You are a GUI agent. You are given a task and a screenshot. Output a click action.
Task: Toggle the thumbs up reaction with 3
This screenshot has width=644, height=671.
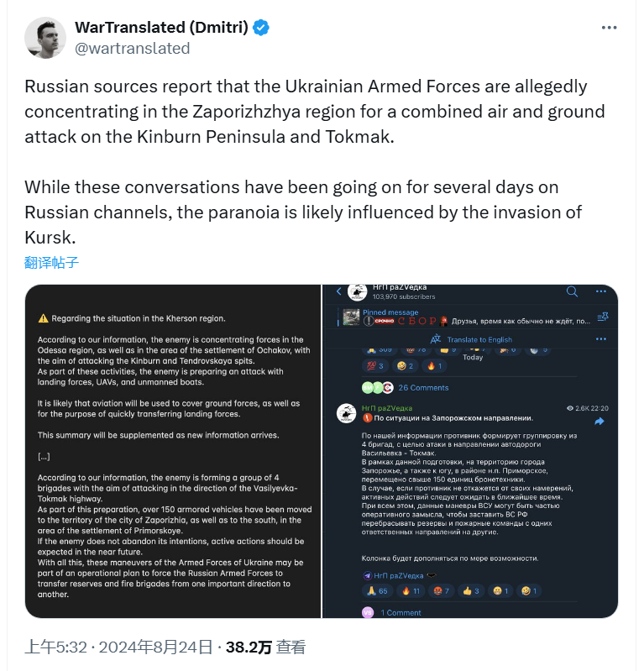[x=471, y=591]
